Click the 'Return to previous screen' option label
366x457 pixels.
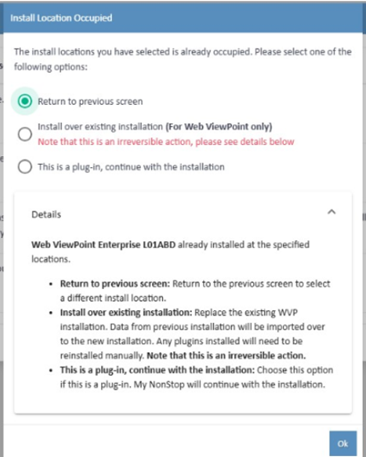[x=90, y=101]
